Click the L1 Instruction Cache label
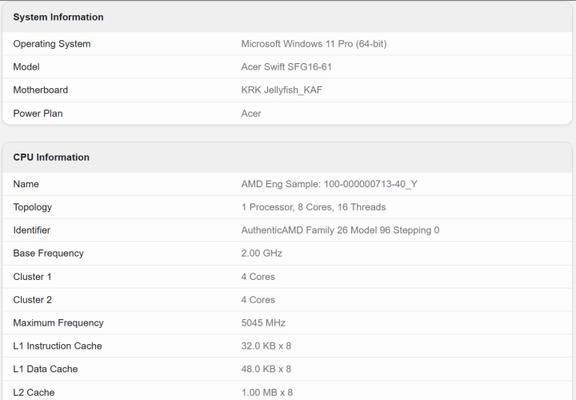The height and width of the screenshot is (400, 576). tap(57, 346)
